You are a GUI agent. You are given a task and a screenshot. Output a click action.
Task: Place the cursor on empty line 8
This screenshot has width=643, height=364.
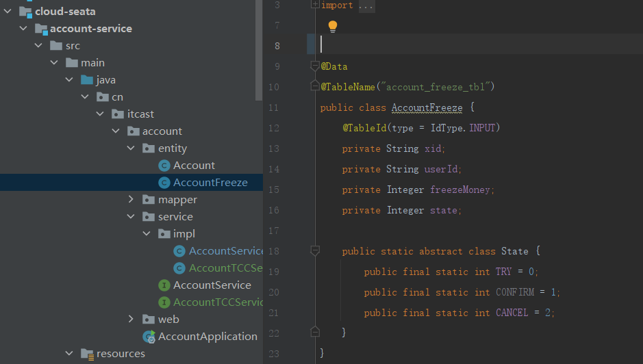point(476,44)
